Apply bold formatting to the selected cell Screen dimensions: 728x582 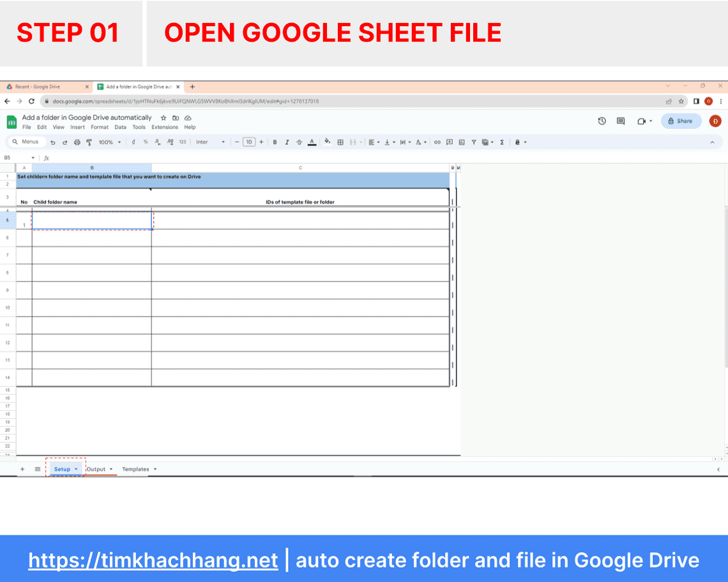point(275,142)
